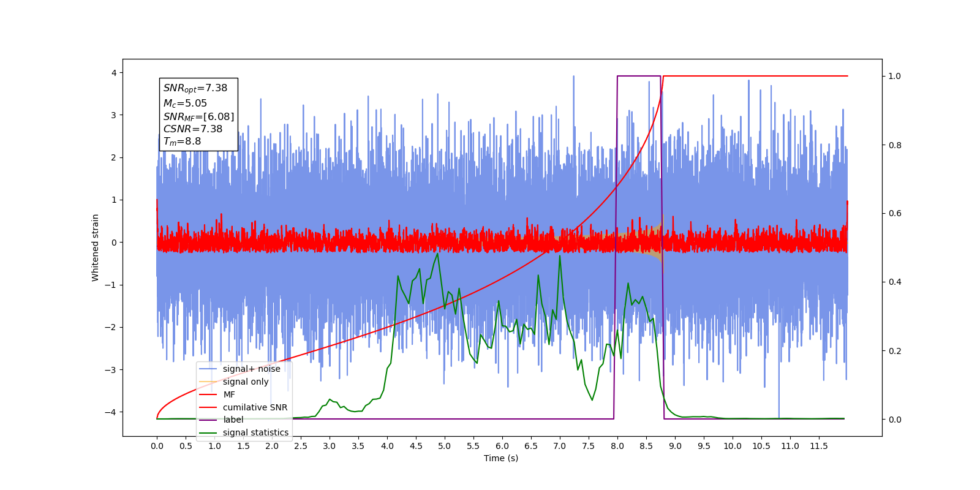This screenshot has height=490, width=980.
Task: Click x-axis tick label 5.0
Action: point(445,446)
